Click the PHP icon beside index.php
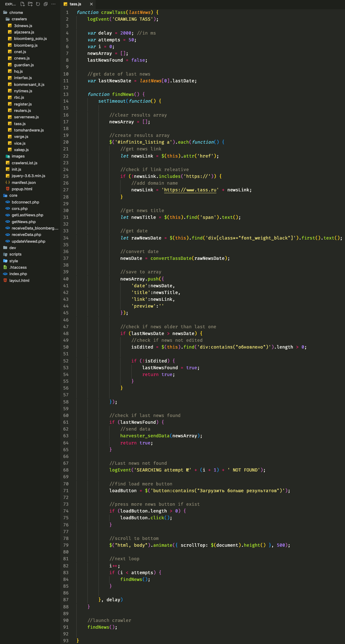Image resolution: width=345 pixels, height=644 pixels. pos(5,274)
